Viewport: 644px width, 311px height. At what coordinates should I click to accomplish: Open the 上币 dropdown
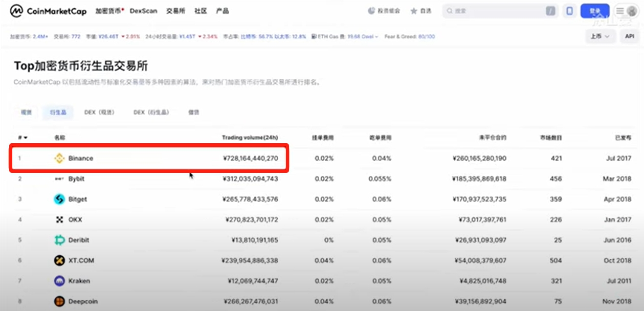(x=599, y=36)
